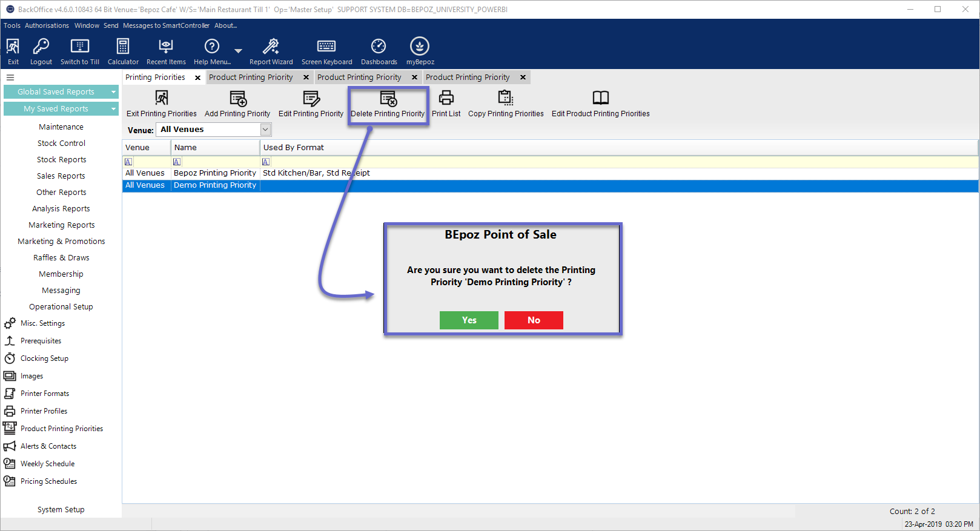Open the About menu

[x=225, y=25]
